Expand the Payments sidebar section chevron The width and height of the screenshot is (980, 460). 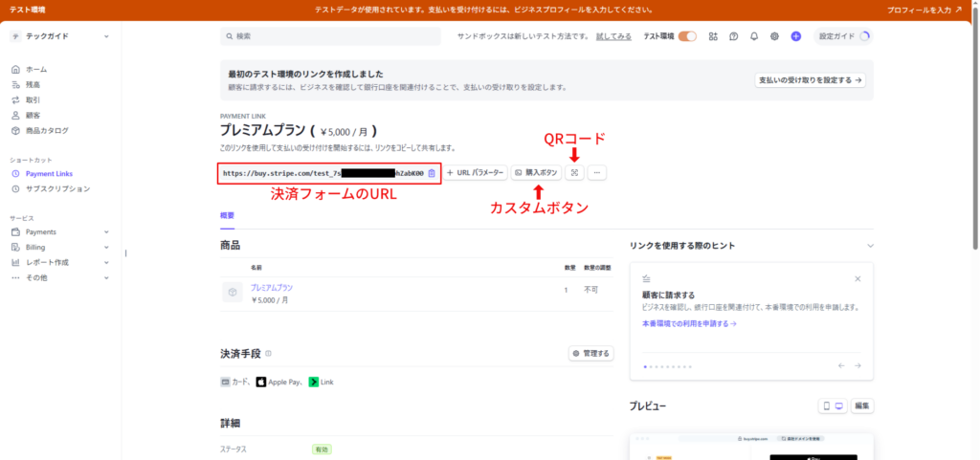tap(106, 231)
